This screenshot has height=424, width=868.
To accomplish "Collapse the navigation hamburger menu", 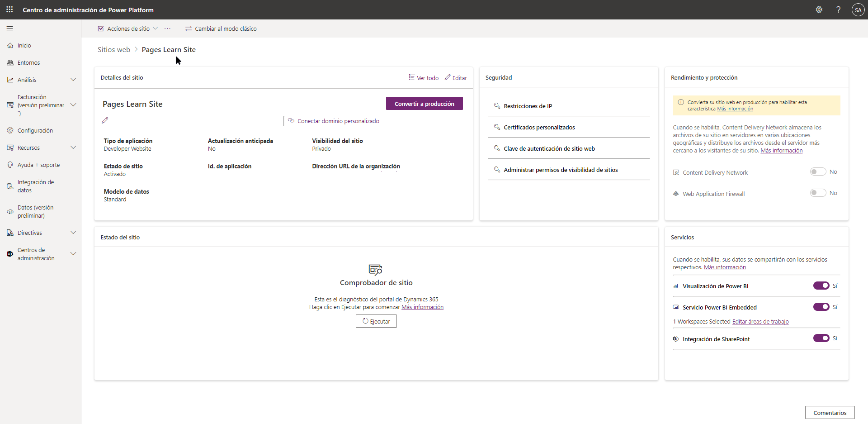I will 9,29.
